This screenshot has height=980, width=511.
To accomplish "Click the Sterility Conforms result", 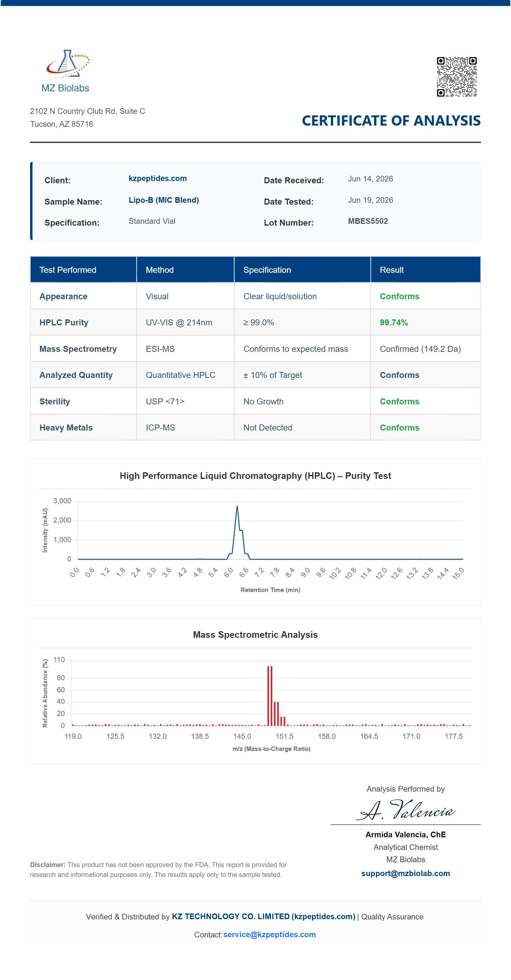I will click(399, 401).
